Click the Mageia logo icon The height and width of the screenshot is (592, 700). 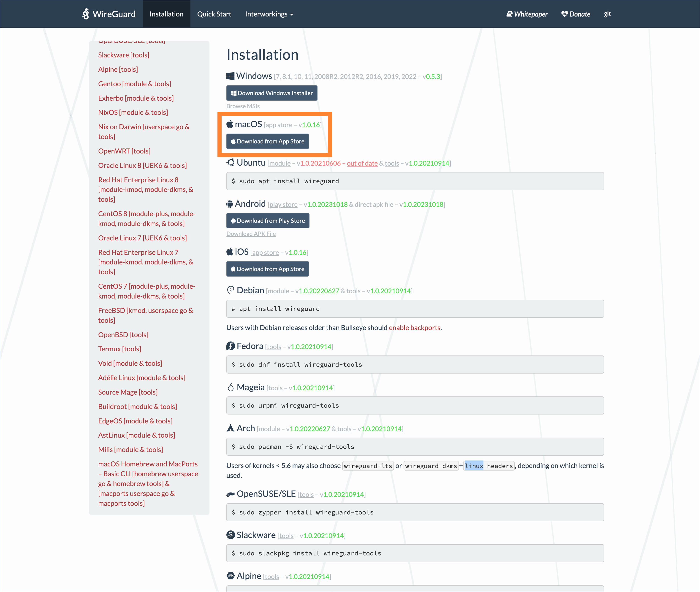point(231,387)
